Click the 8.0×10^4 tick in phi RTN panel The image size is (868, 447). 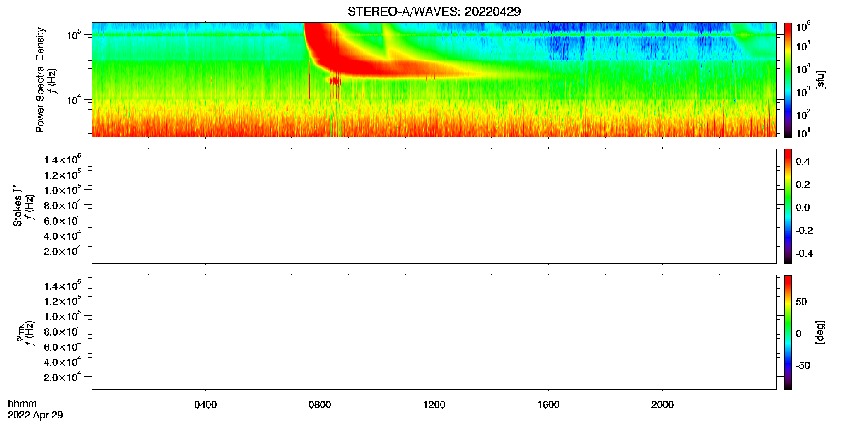pyautogui.click(x=63, y=331)
